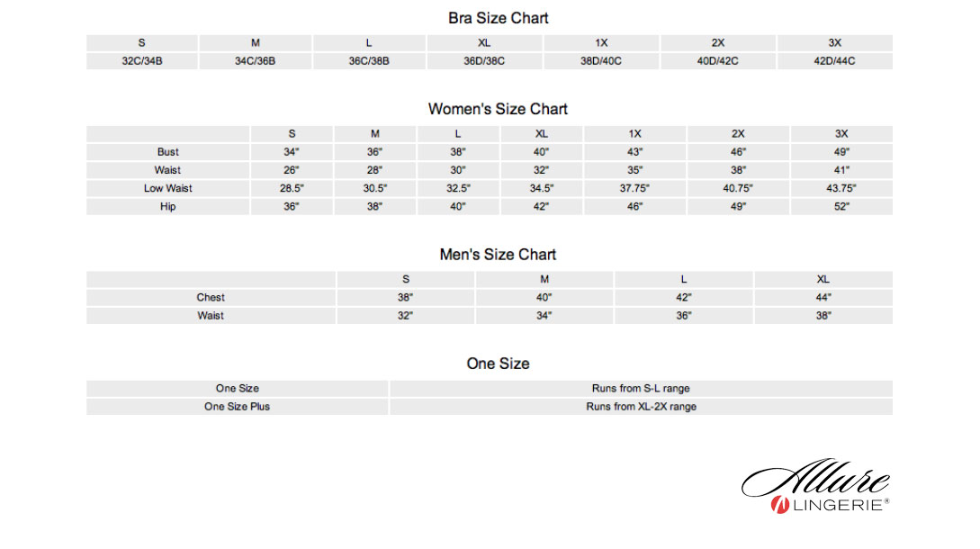This screenshot has height=549, width=980.
Task: Click the 38D/40C bra size cell
Action: coord(601,61)
